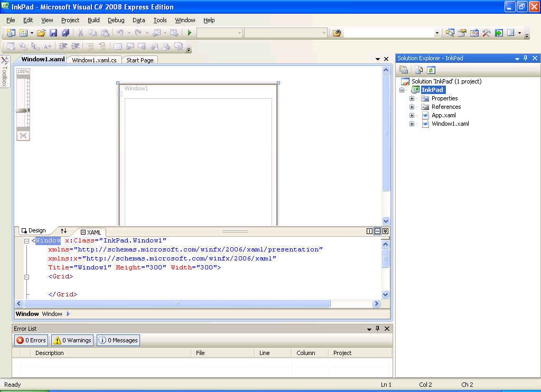This screenshot has height=392, width=541.
Task: Click the Start Page green arrow icon
Action: pyautogui.click(x=499, y=33)
